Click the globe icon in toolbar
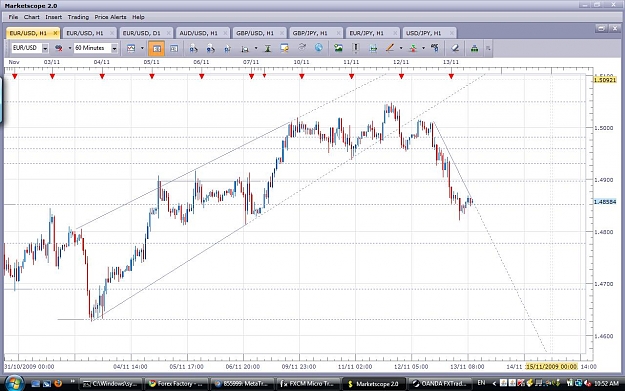This screenshot has height=391, width=625. click(318, 48)
